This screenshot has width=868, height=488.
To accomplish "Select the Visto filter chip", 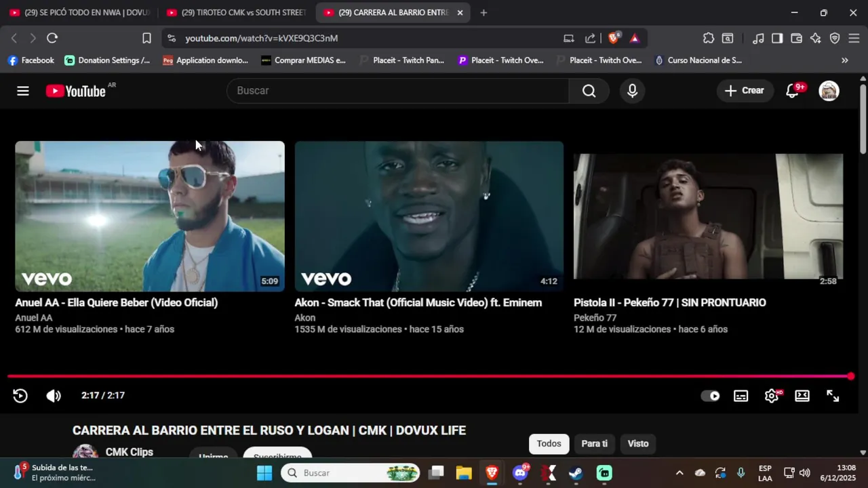I will click(638, 444).
